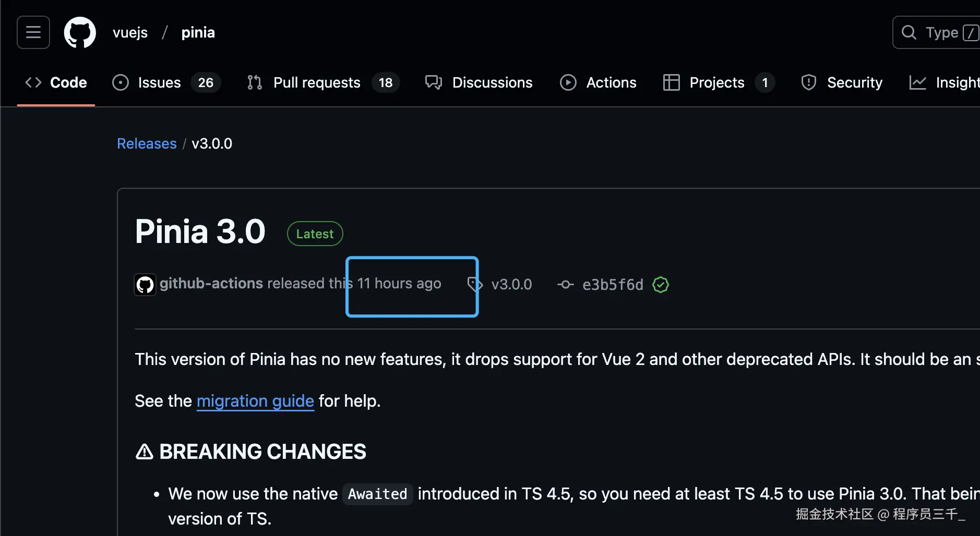
Task: Click the green verified commit badge
Action: point(661,285)
